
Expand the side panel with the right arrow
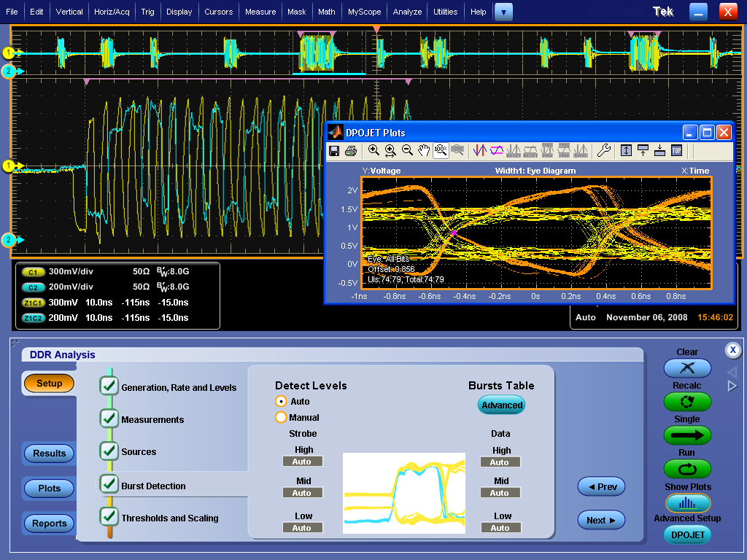pos(732,386)
